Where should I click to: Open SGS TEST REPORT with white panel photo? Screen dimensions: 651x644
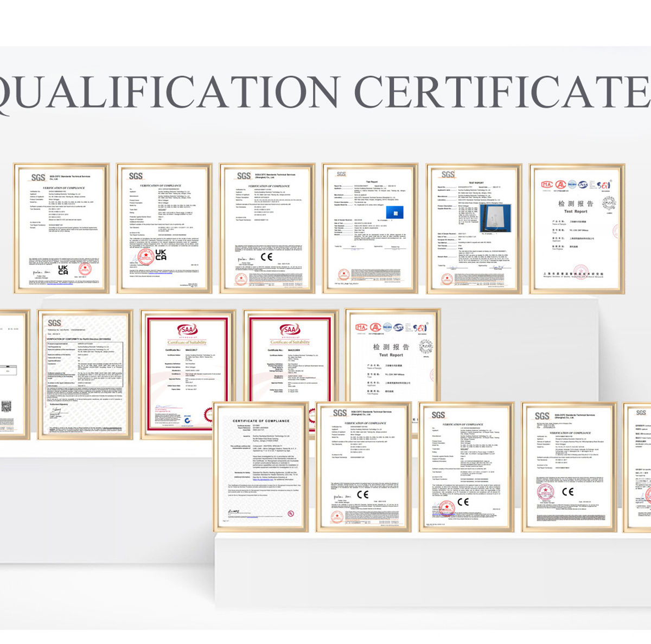(474, 228)
